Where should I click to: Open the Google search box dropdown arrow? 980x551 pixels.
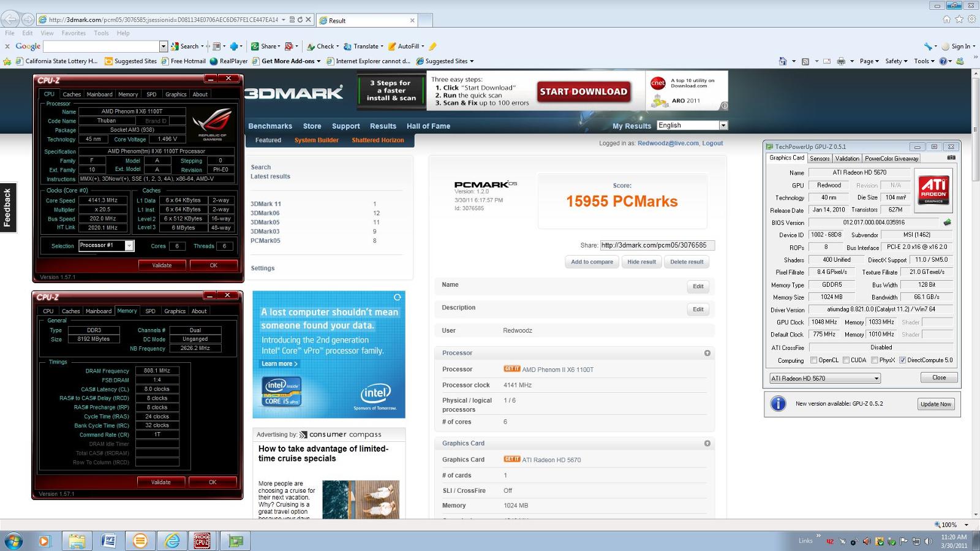point(163,46)
